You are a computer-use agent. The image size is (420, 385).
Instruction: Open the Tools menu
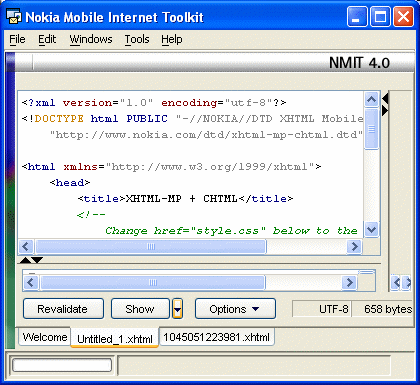click(137, 39)
